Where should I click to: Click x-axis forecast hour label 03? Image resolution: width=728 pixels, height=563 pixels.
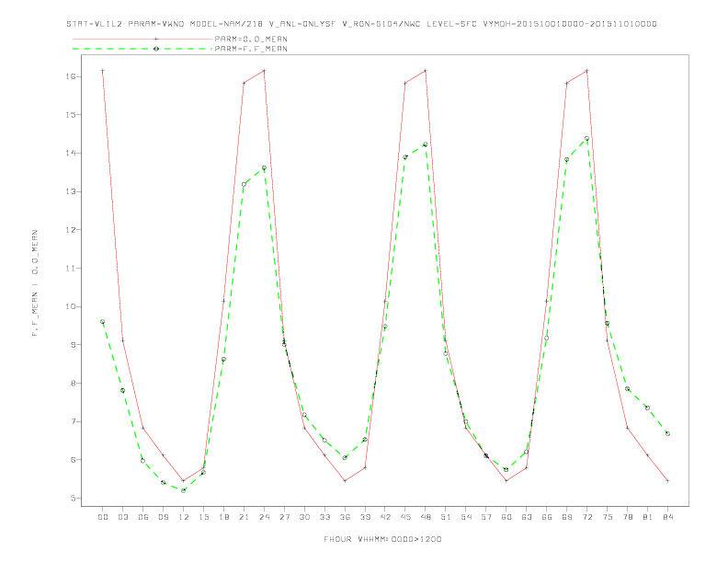tap(122, 517)
